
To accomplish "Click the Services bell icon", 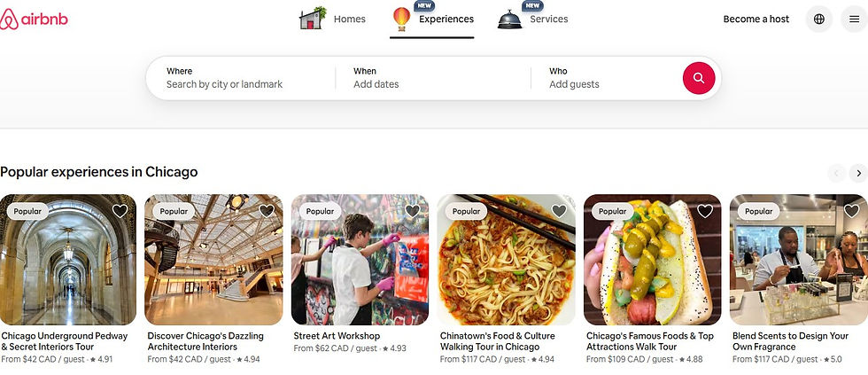I will tap(509, 20).
